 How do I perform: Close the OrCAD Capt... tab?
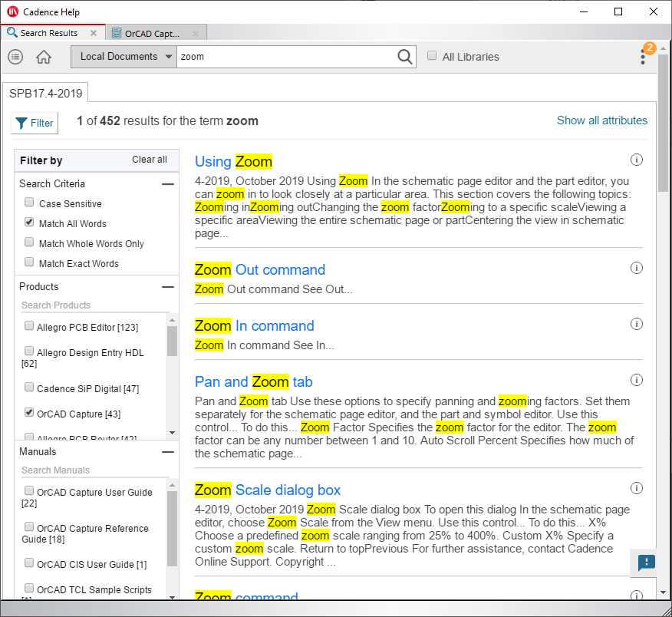[196, 34]
